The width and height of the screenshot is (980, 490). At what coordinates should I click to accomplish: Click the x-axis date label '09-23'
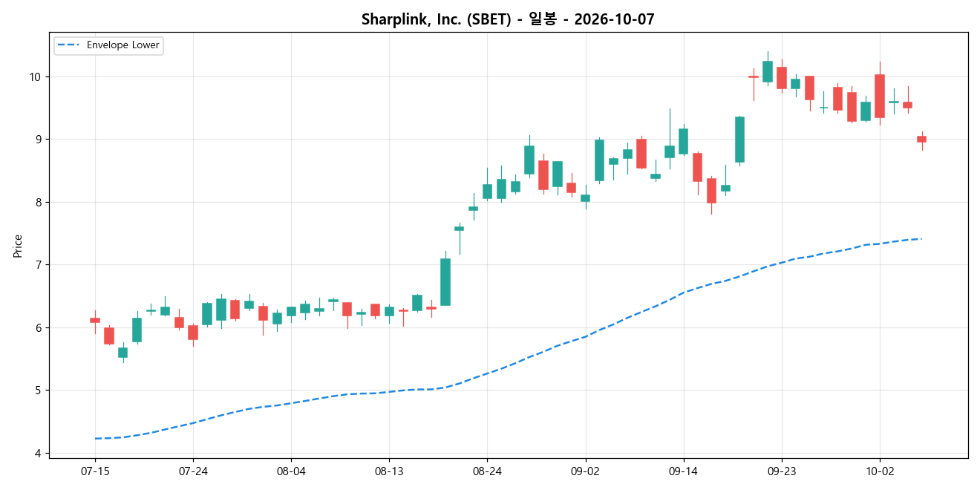[x=781, y=471]
